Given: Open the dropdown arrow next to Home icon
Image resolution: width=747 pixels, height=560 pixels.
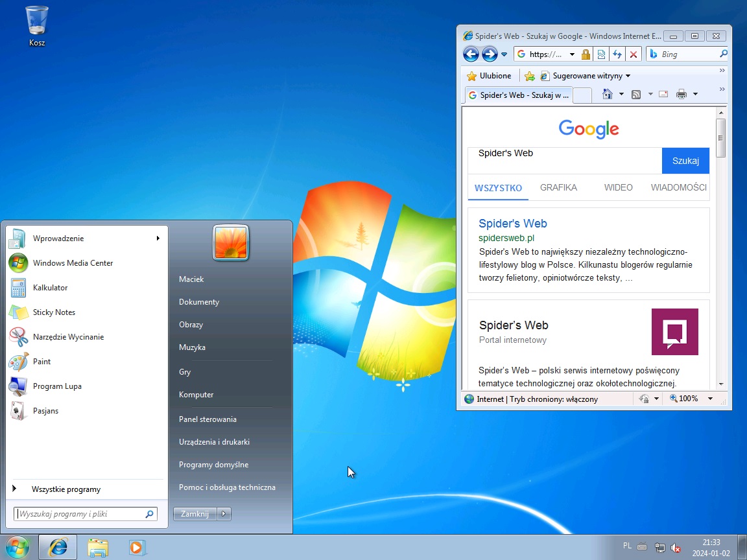Looking at the screenshot, I should (x=621, y=94).
